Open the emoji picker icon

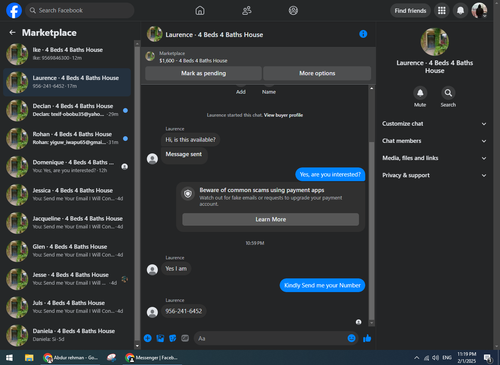click(x=352, y=338)
